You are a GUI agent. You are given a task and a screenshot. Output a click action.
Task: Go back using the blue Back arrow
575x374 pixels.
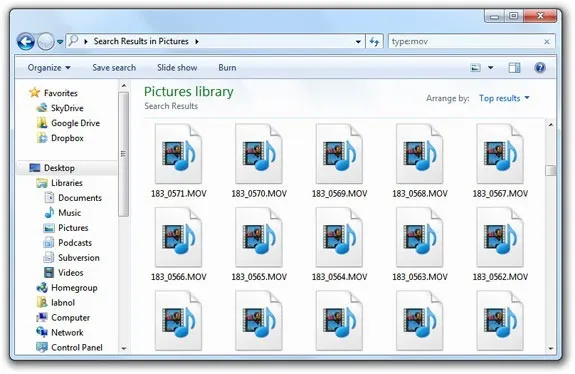click(26, 42)
